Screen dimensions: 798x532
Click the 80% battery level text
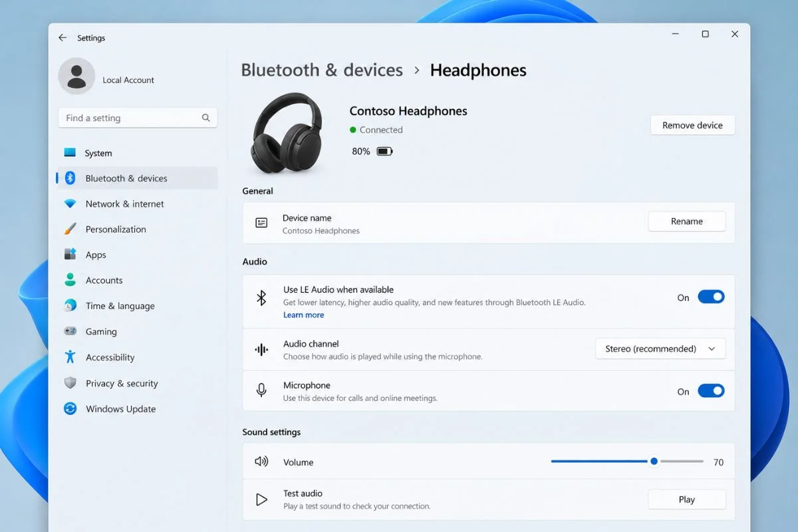pyautogui.click(x=361, y=152)
